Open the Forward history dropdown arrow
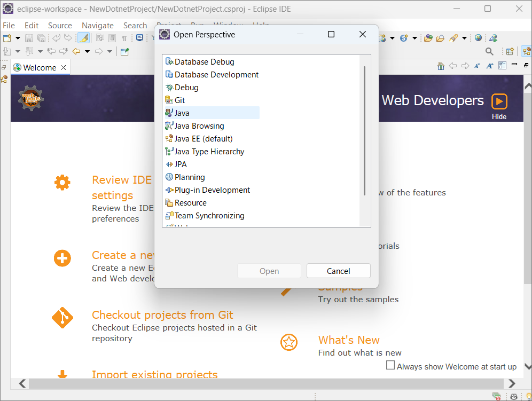The width and height of the screenshot is (532, 401). (109, 52)
